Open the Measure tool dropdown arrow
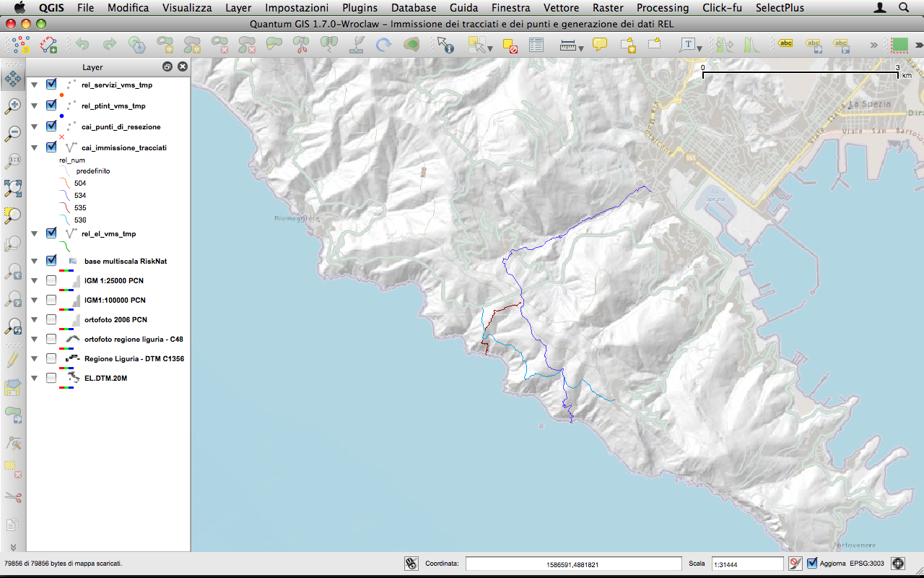 pyautogui.click(x=582, y=49)
